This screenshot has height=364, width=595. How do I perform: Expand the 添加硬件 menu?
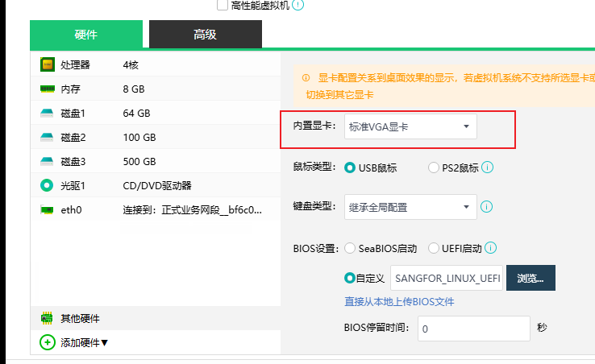tap(84, 342)
